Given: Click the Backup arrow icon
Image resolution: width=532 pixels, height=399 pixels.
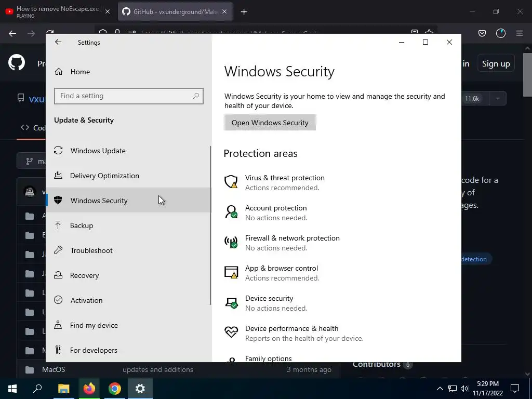Looking at the screenshot, I should [x=58, y=225].
